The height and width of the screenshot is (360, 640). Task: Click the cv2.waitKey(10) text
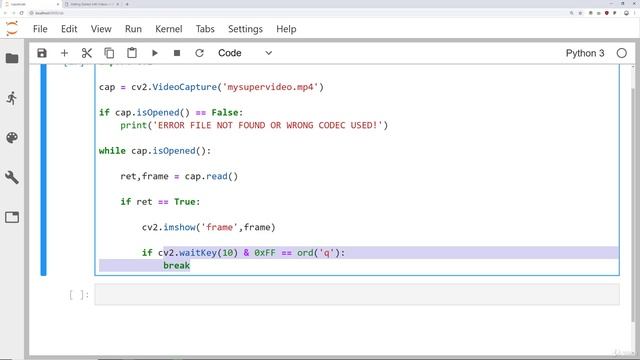(198, 253)
